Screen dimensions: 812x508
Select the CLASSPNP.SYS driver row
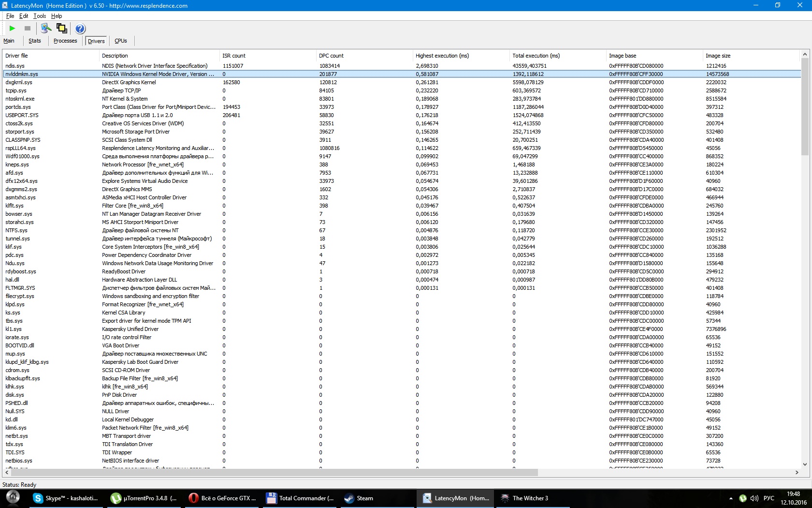pyautogui.click(x=402, y=140)
